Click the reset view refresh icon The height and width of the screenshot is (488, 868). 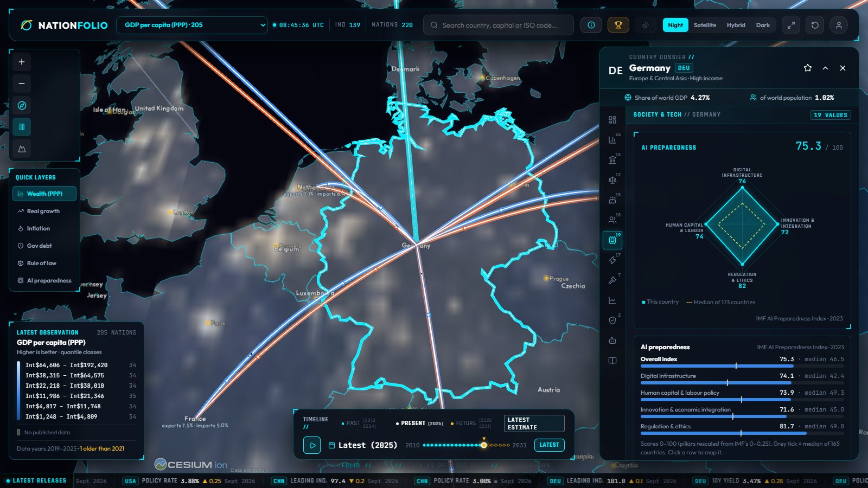click(x=815, y=25)
